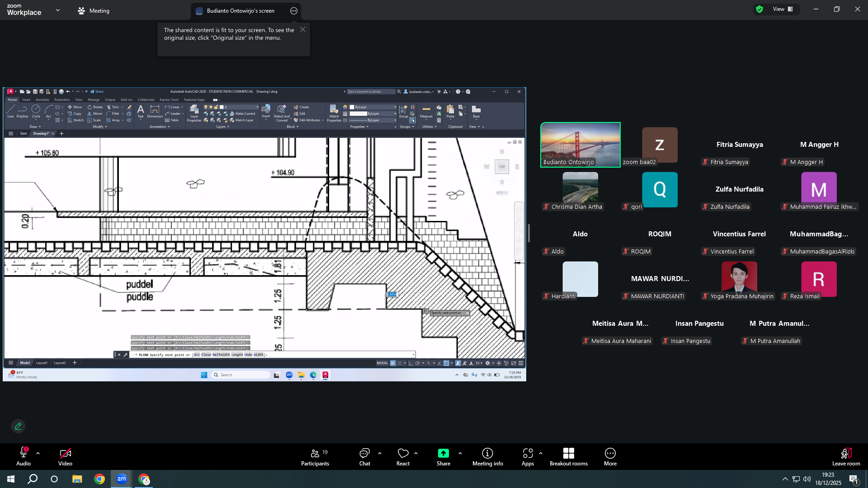This screenshot has height=488, width=868.
Task: Select the Text annotation tool
Action: 141,111
